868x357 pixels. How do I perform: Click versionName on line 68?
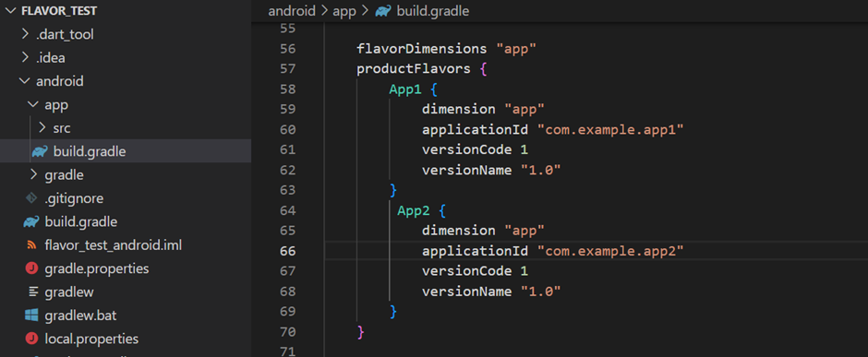[466, 292]
